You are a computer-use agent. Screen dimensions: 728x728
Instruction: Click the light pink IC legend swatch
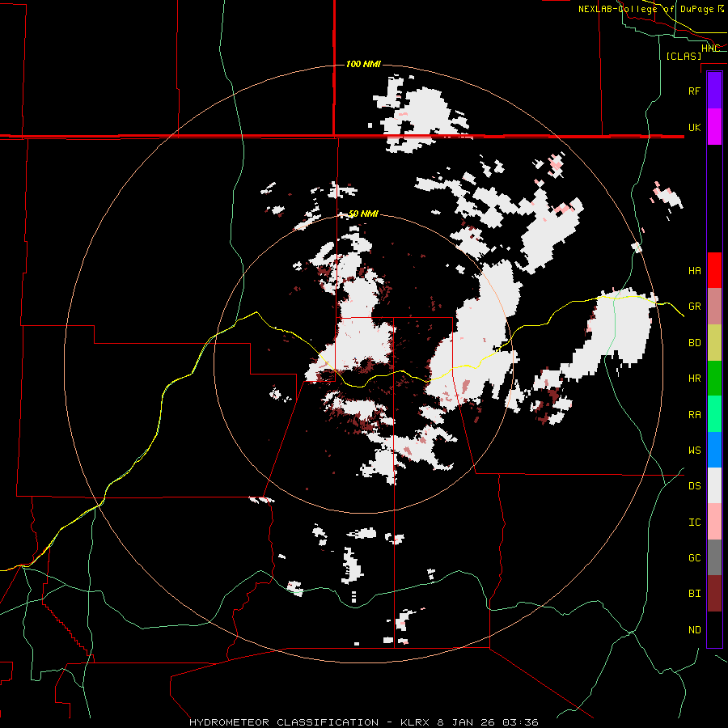[714, 522]
